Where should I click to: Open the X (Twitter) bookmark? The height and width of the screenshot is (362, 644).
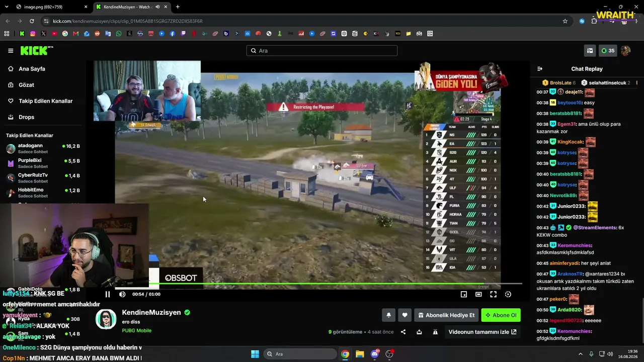tap(43, 34)
